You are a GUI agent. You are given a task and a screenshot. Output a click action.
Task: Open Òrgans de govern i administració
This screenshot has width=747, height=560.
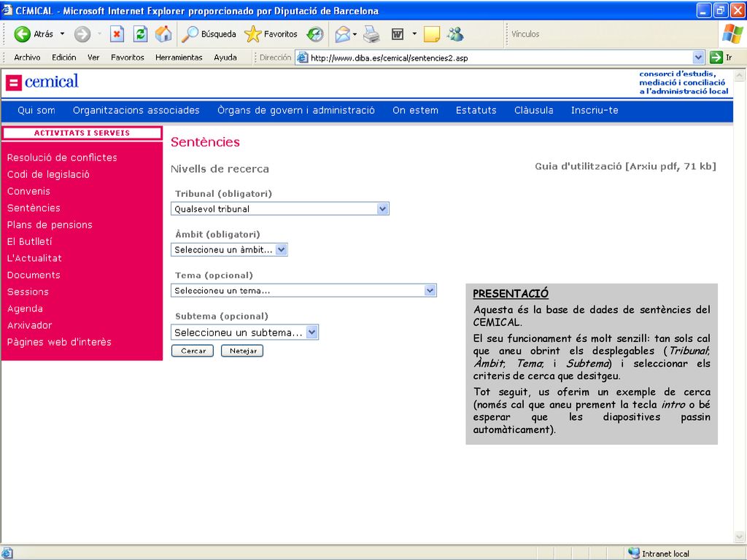click(x=296, y=111)
